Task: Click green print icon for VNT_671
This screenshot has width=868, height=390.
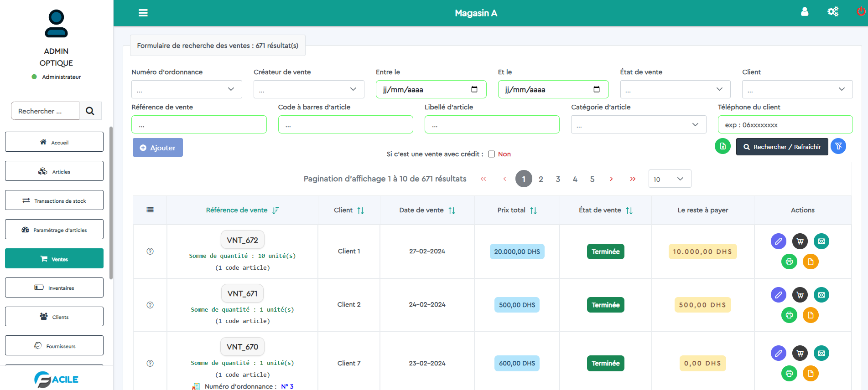Action: (789, 315)
